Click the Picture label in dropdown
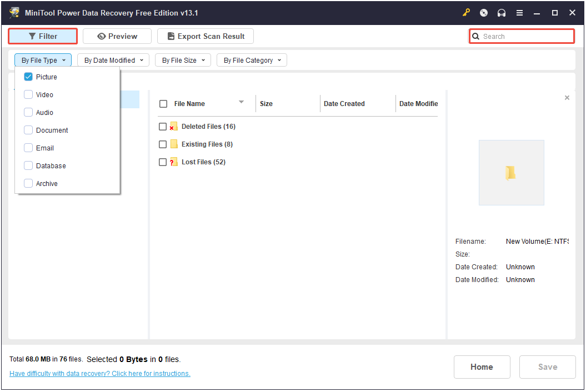Image resolution: width=586 pixels, height=392 pixels. coord(47,77)
